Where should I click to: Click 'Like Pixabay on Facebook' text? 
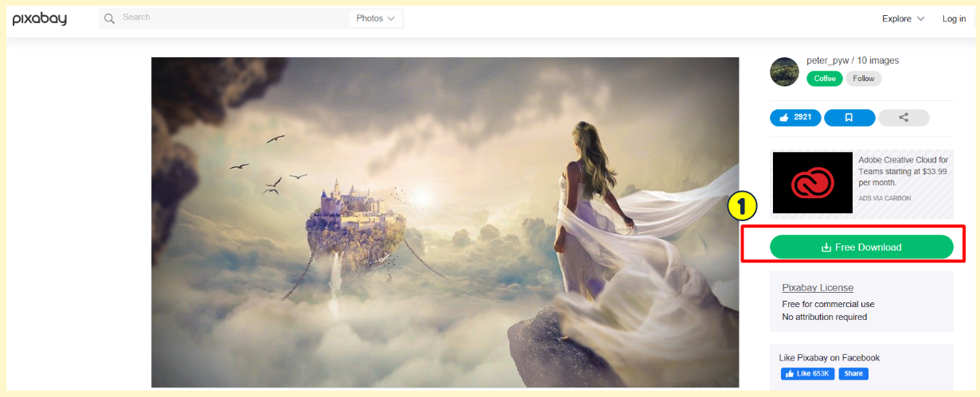point(830,358)
